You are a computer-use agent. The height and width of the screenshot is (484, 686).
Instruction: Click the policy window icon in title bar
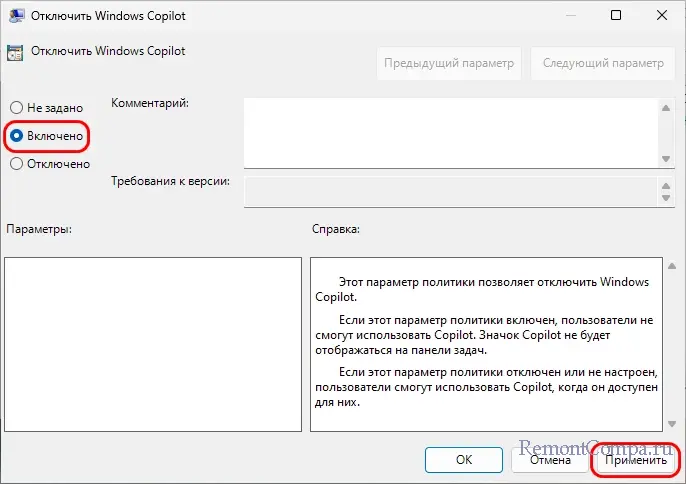15,15
